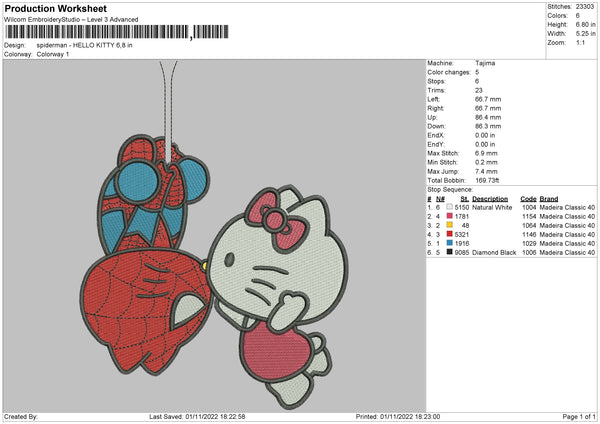Image resolution: width=600 pixels, height=424 pixels.
Task: Click the Natural White color swatch
Action: (x=452, y=207)
